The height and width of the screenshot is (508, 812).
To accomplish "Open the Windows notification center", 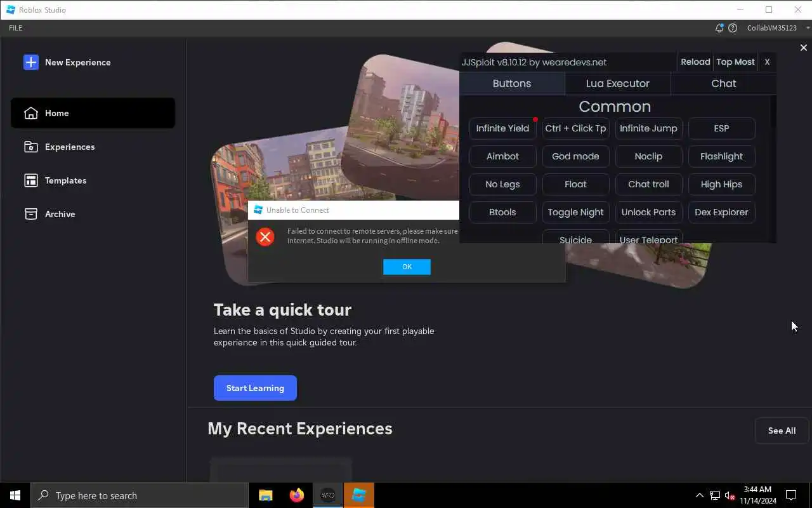I will (791, 495).
